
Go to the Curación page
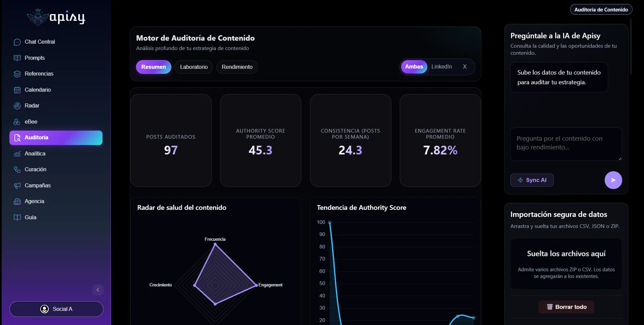click(56, 170)
